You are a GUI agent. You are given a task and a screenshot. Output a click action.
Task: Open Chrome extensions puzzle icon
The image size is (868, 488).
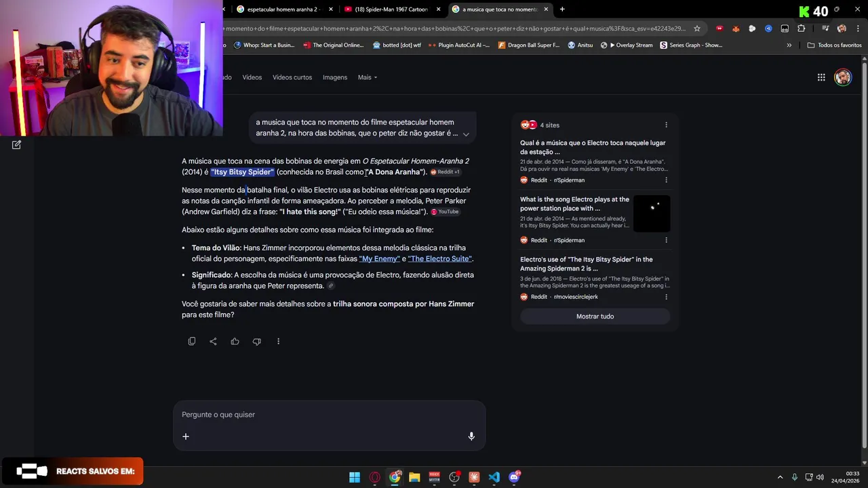[x=801, y=28]
